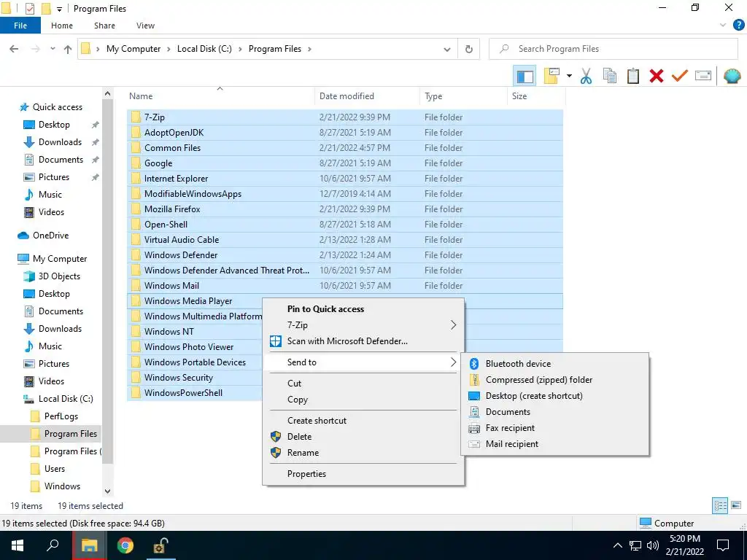
Task: Open the Share ribbon tab
Action: (x=104, y=26)
